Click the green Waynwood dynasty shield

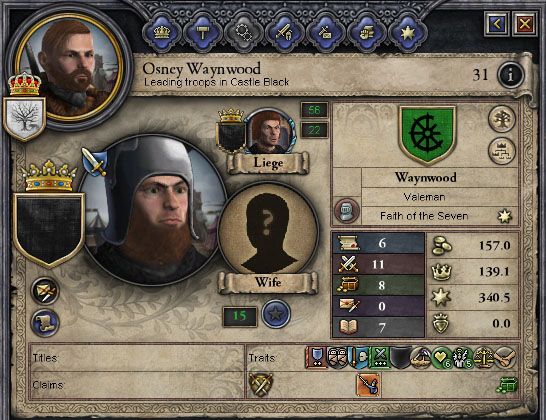click(427, 134)
